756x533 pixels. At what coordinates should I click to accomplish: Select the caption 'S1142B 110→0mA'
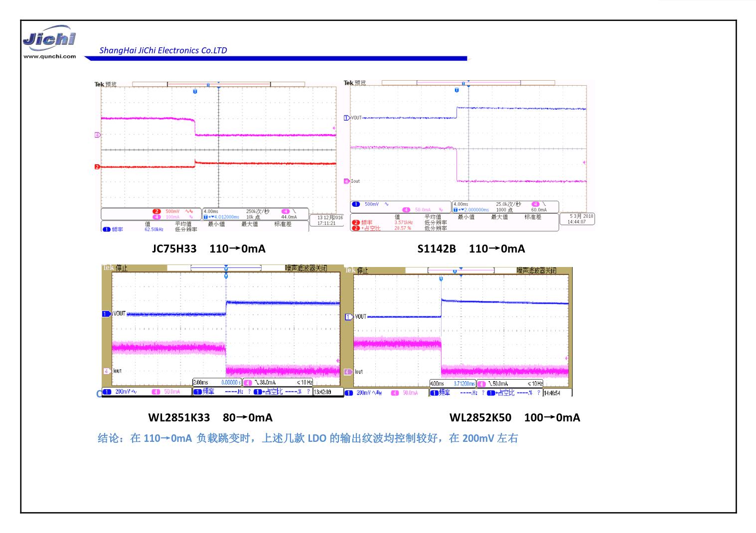(x=471, y=249)
